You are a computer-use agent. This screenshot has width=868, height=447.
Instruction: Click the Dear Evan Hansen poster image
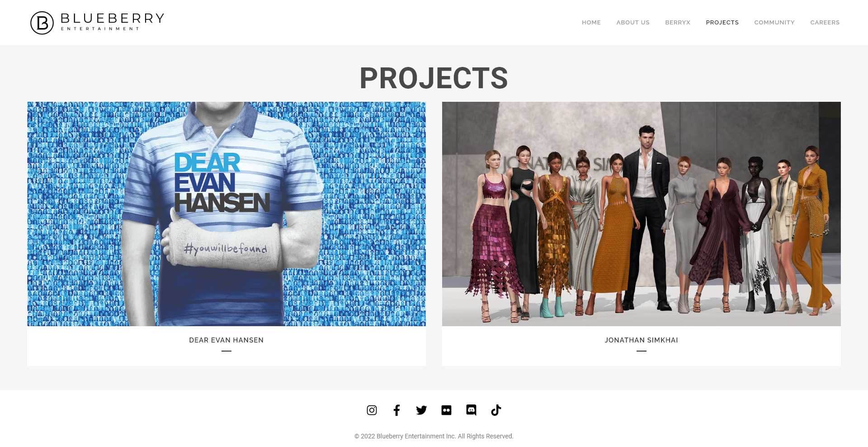[226, 214]
